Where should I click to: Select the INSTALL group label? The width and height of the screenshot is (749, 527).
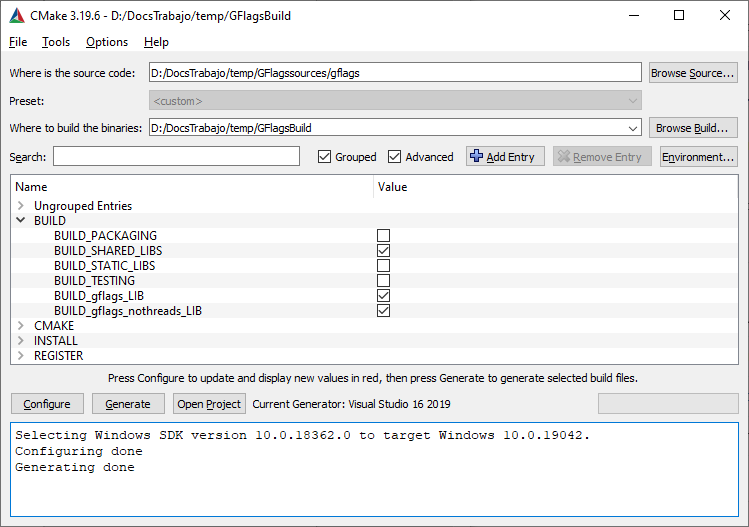coord(55,341)
